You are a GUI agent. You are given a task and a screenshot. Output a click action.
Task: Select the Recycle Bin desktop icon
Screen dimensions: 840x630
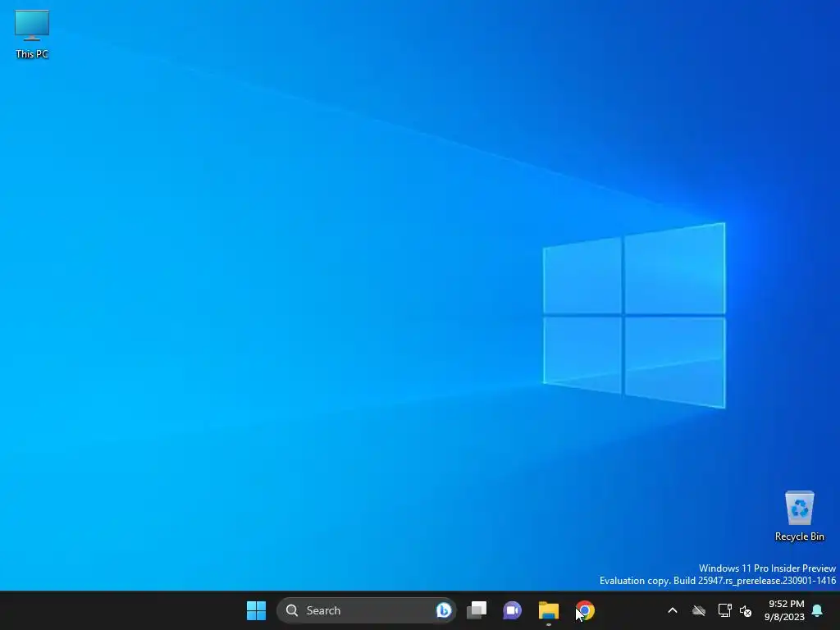pyautogui.click(x=799, y=516)
